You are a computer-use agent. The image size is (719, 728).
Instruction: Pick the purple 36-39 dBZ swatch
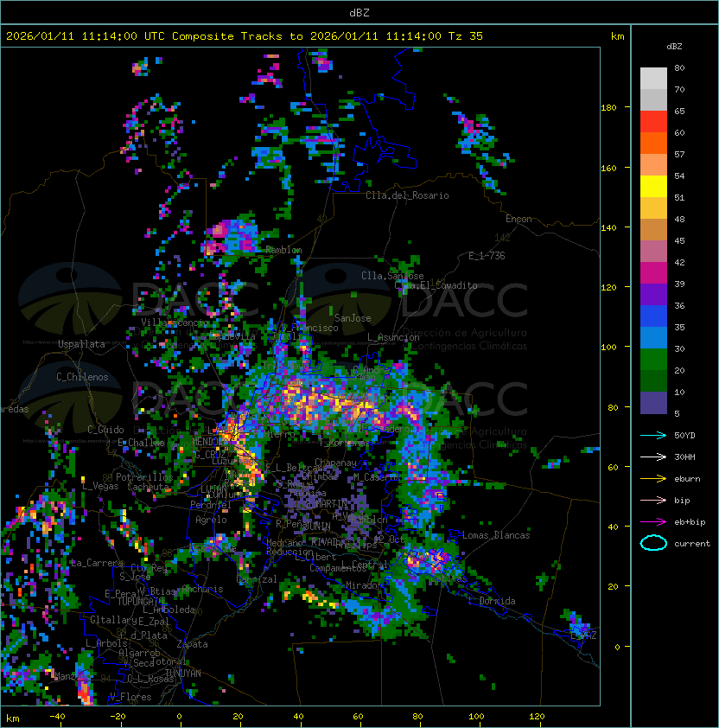(653, 294)
